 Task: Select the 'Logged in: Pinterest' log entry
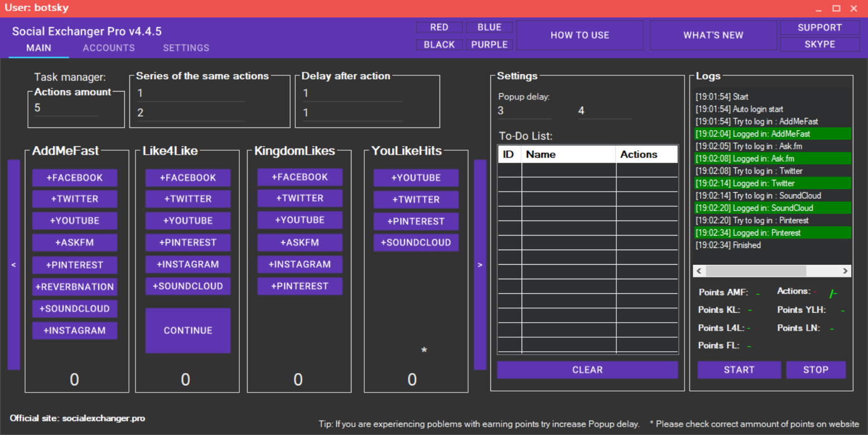773,233
